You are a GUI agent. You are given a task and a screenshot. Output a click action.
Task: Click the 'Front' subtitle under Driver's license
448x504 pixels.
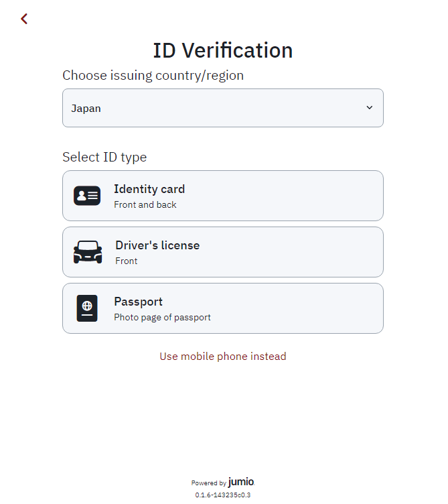(x=126, y=261)
